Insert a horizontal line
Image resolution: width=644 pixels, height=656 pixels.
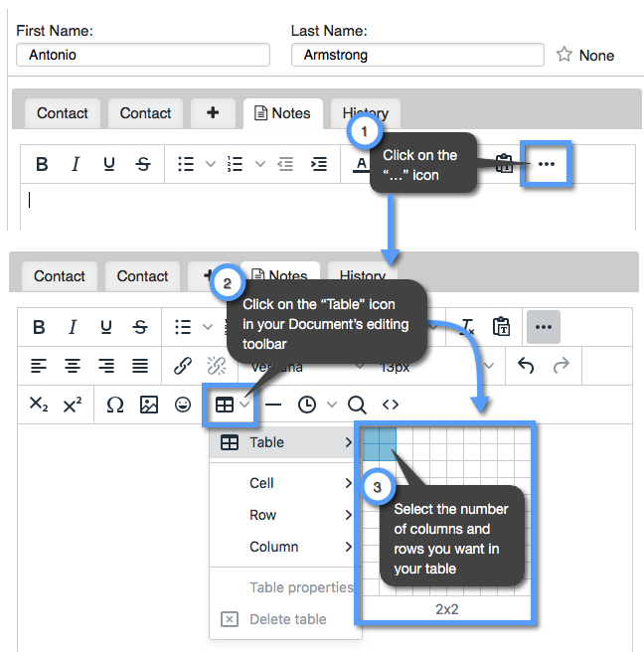(x=273, y=405)
